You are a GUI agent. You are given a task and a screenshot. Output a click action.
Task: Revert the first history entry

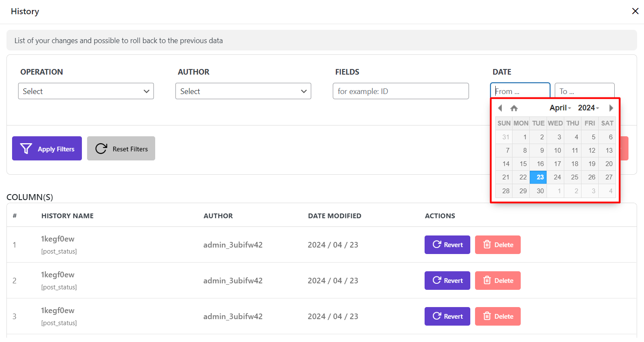pyautogui.click(x=447, y=245)
